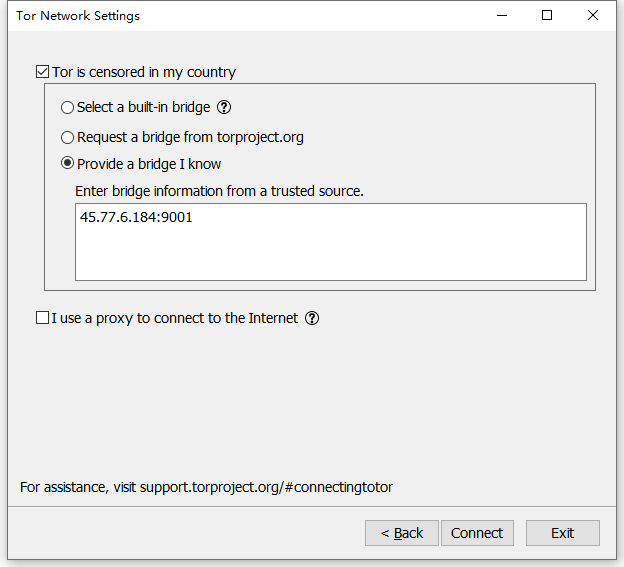The width and height of the screenshot is (624, 567).
Task: Minimize the Tor Network Settings window
Action: coord(501,16)
